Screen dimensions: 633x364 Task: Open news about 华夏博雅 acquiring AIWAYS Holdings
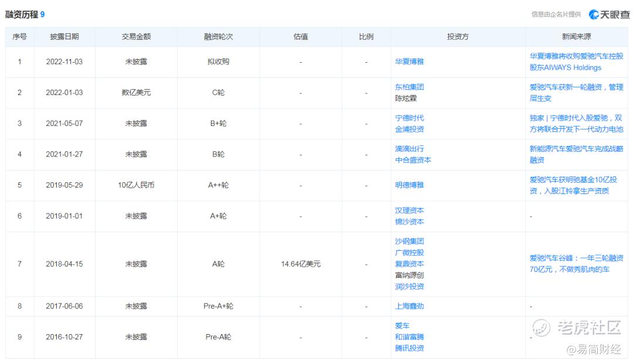tap(577, 62)
